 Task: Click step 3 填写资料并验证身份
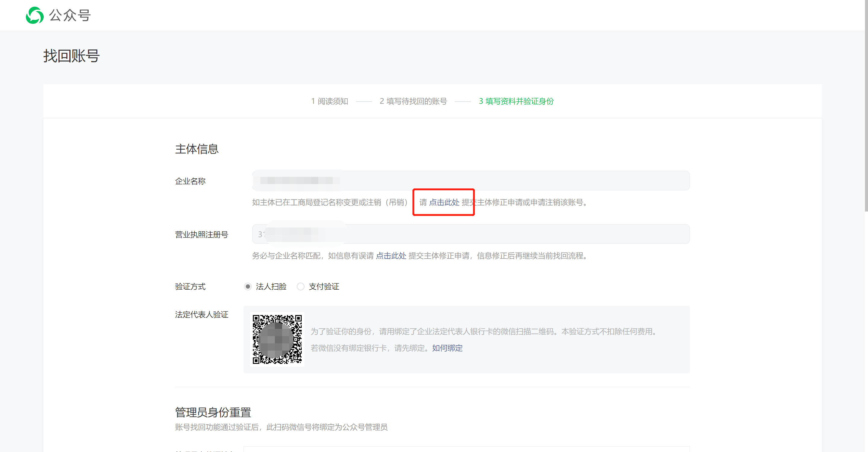(x=516, y=101)
